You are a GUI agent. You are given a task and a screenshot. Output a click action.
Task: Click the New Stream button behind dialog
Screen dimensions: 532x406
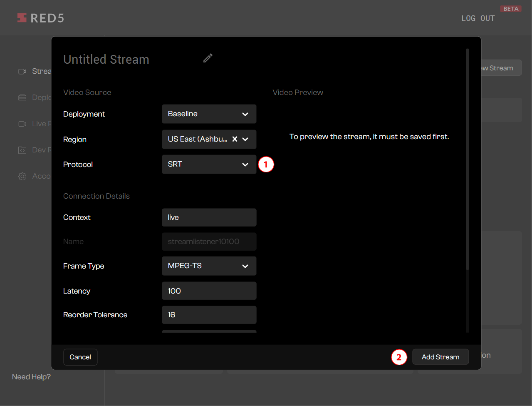501,68
